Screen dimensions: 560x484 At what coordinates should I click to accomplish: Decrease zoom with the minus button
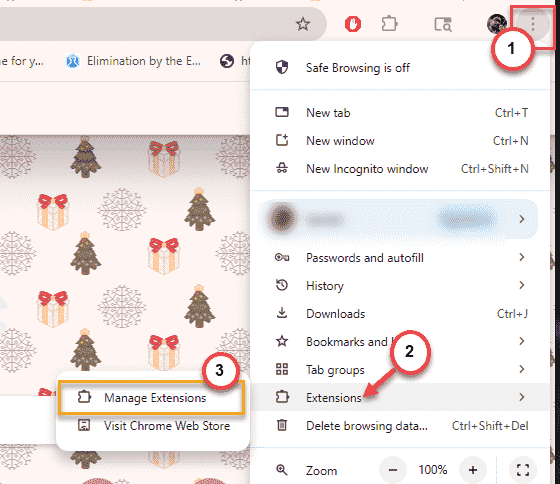[393, 470]
